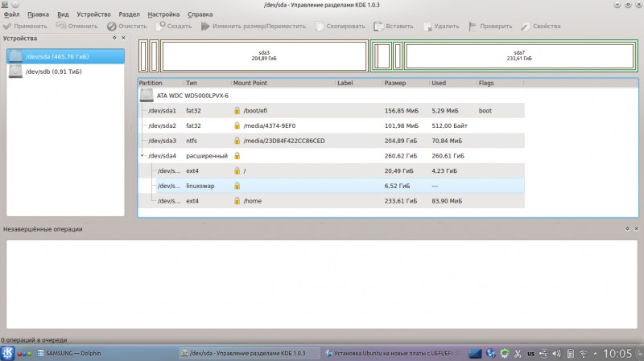The height and width of the screenshot is (361, 644).
Task: Select device /dev/sdb (0,91 ТиБ)
Action: 66,72
